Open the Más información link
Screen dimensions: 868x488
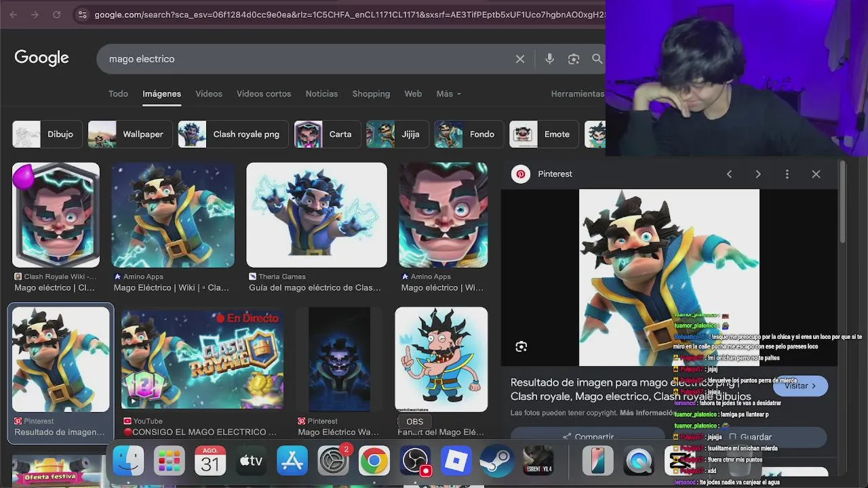tap(646, 413)
